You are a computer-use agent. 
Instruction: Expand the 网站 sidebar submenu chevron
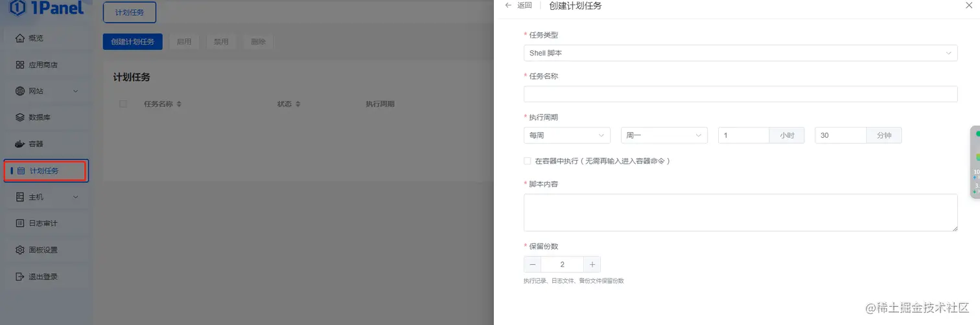76,91
